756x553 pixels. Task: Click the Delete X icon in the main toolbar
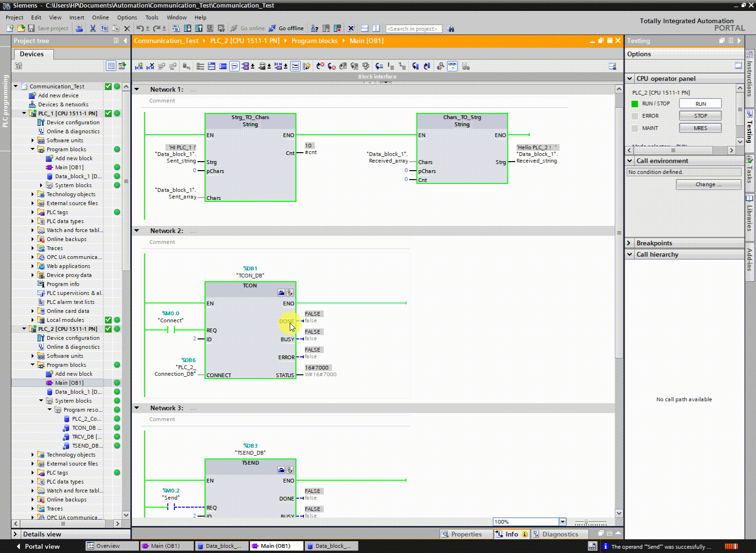127,28
